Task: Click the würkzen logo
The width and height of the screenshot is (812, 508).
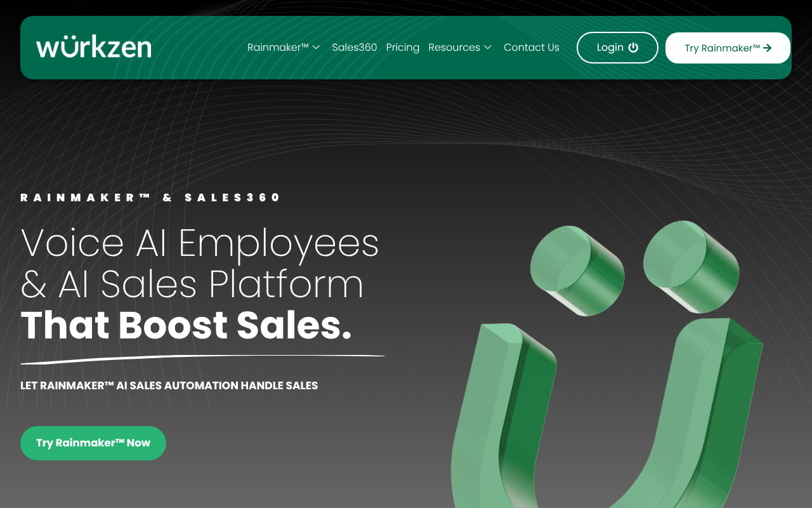Action: [93, 48]
